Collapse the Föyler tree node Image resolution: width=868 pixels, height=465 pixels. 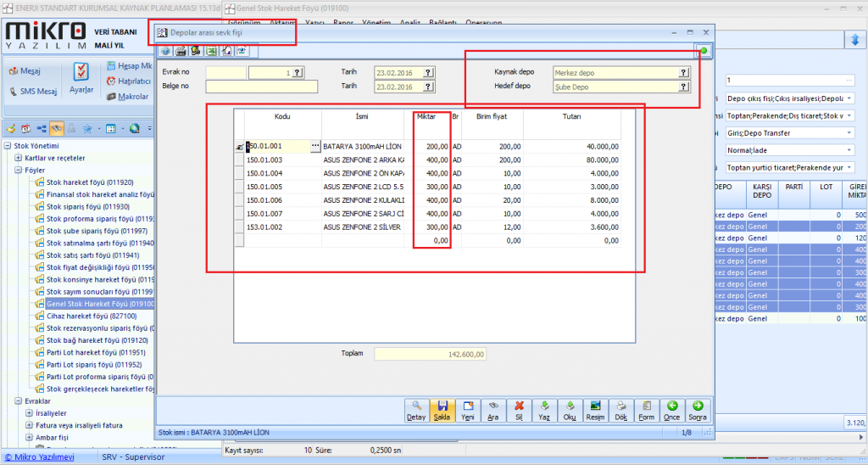pos(19,170)
